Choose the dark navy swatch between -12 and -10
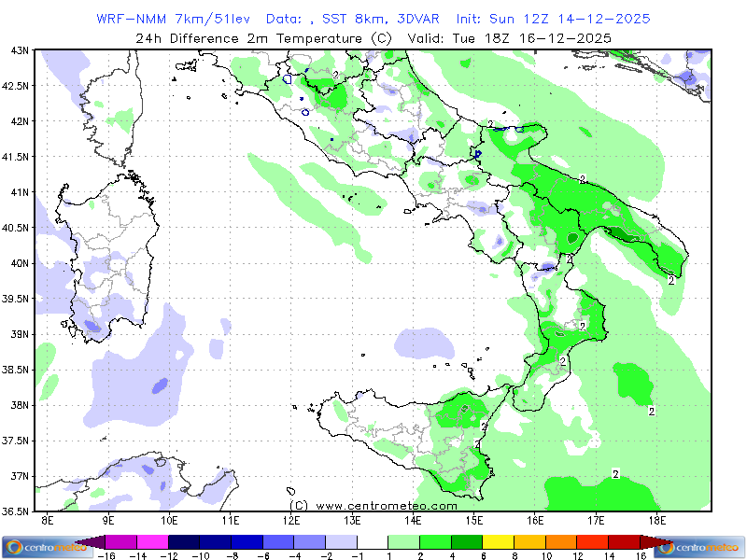This screenshot has width=747, height=560. tap(184, 541)
